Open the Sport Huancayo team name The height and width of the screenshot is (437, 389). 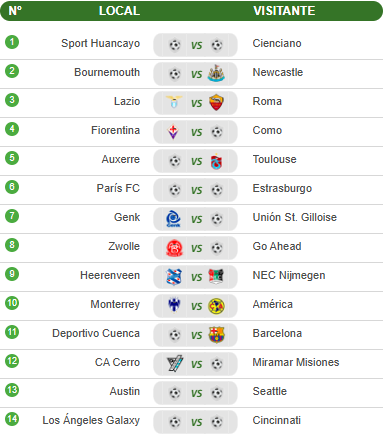coord(100,43)
